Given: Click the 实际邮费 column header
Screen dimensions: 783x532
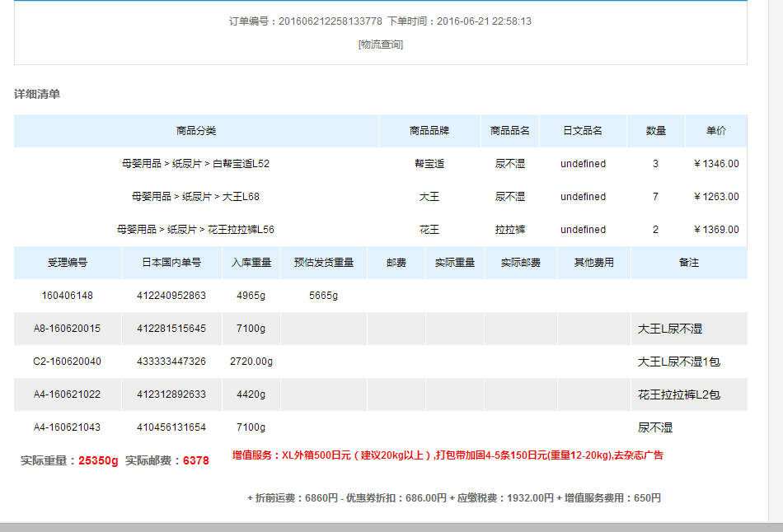Looking at the screenshot, I should [x=521, y=263].
